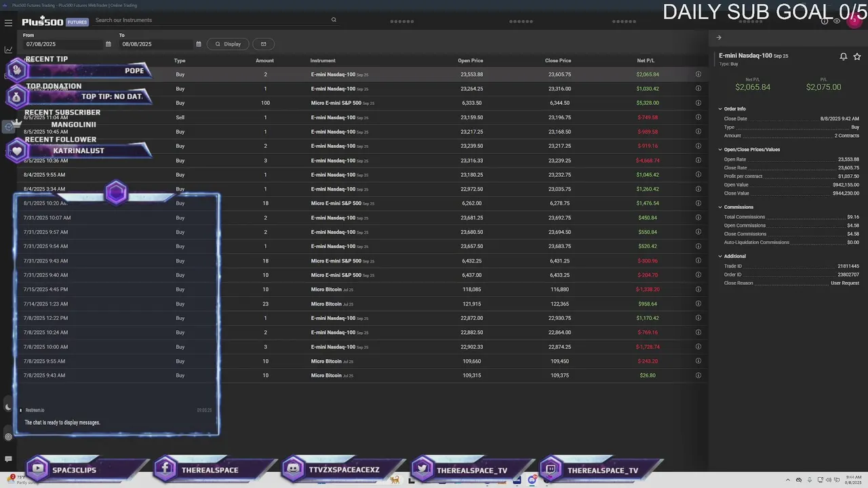Click Close Reason value User Request

[845, 283]
